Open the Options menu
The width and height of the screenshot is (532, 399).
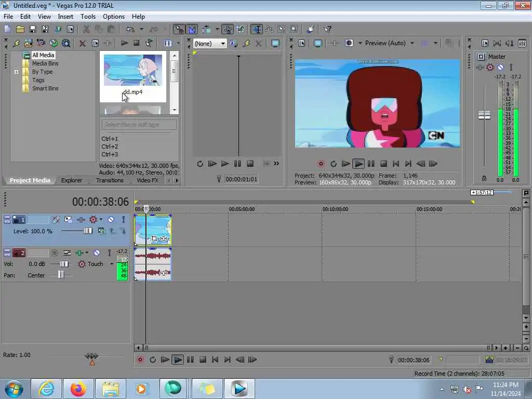114,16
